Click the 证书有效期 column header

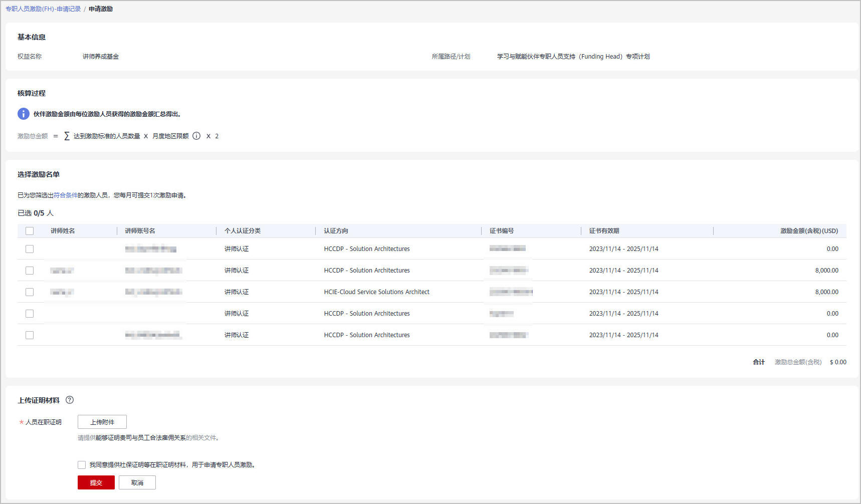click(x=604, y=231)
